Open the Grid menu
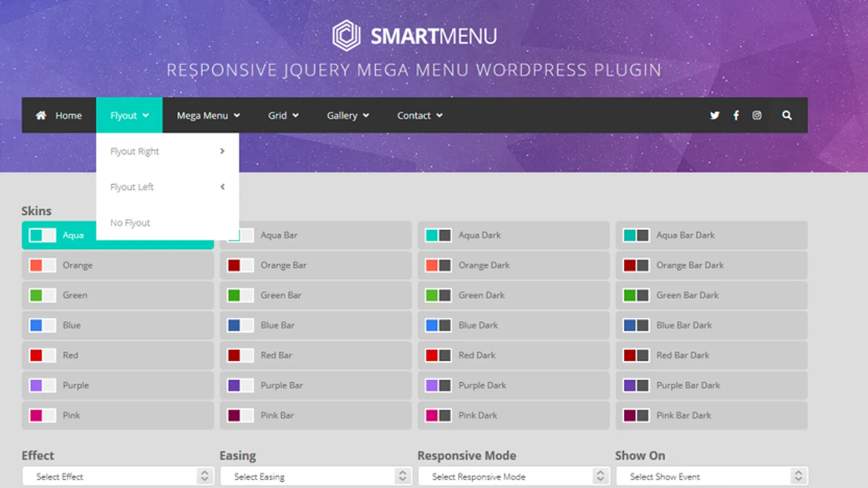 pyautogui.click(x=283, y=115)
